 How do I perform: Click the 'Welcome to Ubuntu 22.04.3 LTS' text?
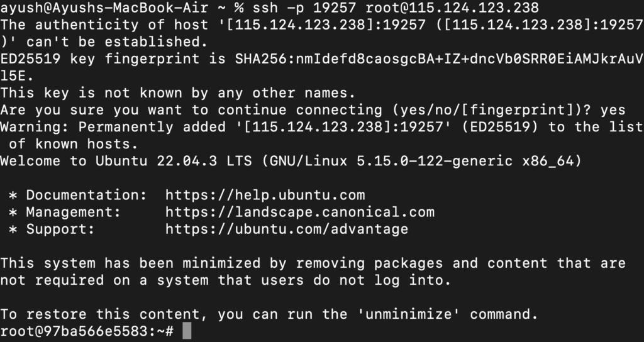pos(126,161)
